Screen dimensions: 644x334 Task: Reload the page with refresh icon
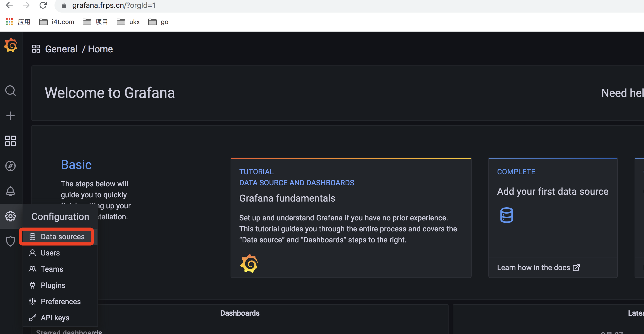[43, 5]
